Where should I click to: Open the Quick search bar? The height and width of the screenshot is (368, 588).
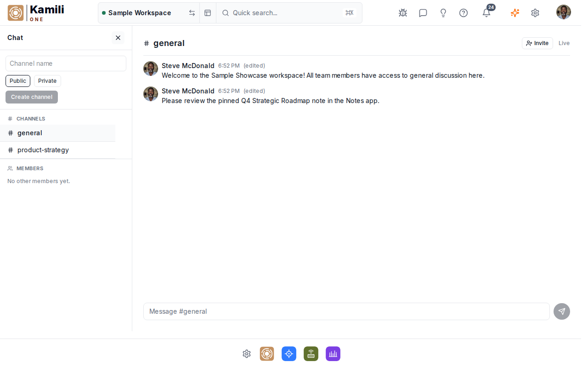(289, 13)
